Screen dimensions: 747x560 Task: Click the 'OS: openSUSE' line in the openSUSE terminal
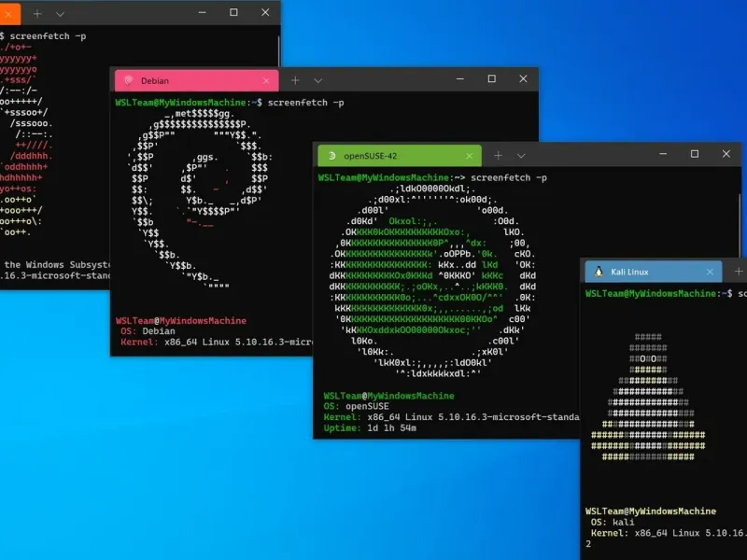pos(357,406)
